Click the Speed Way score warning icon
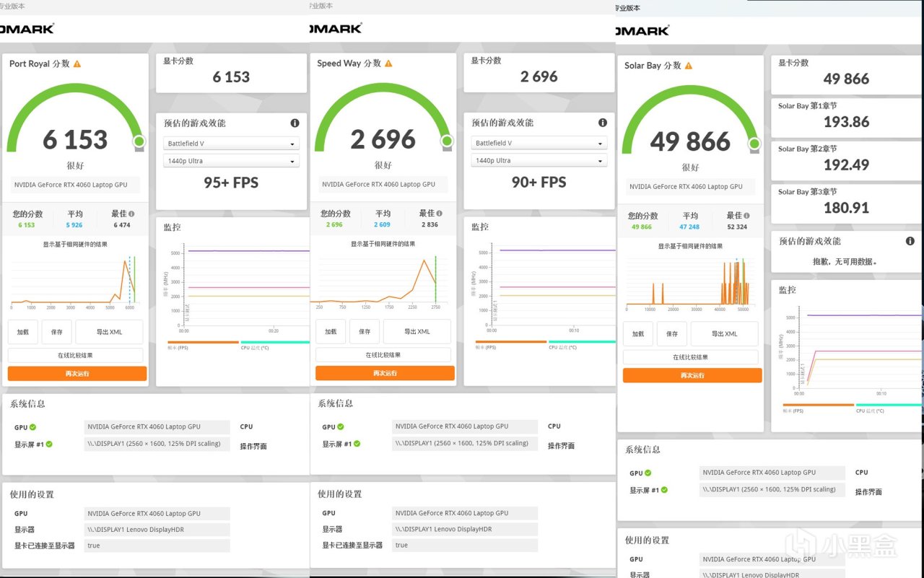Screen dimensions: 924x578 click(388, 64)
